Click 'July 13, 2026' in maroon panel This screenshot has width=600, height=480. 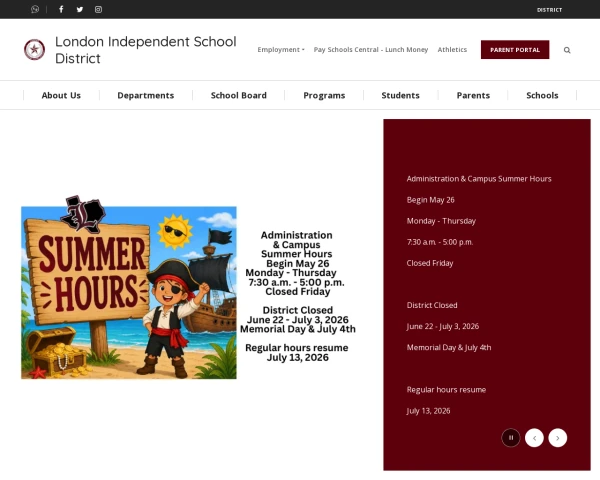[428, 410]
